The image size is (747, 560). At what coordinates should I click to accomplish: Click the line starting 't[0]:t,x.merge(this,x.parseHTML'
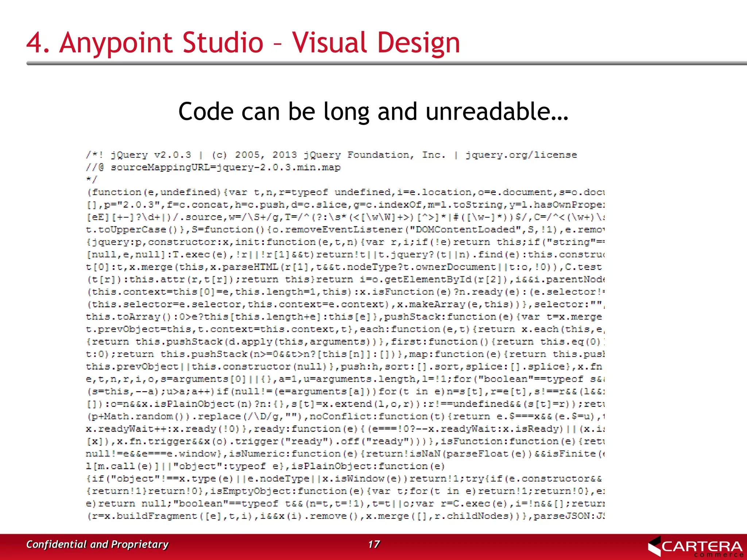(344, 267)
